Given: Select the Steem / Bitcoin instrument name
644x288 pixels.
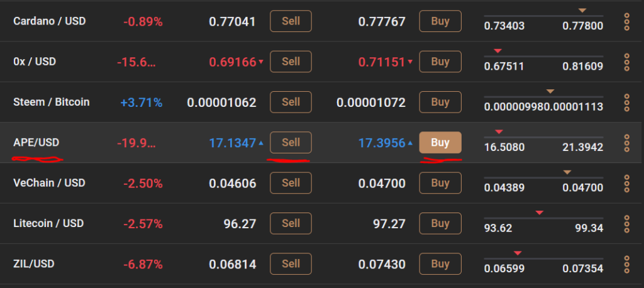Looking at the screenshot, I should (x=52, y=102).
